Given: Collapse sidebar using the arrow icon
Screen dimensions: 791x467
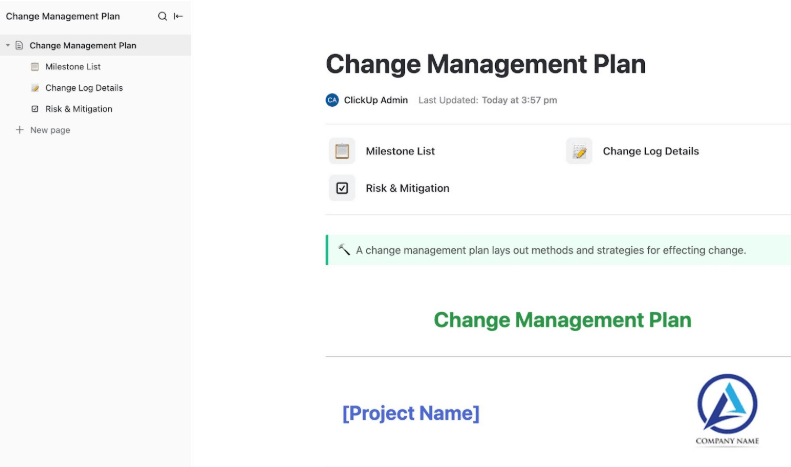Looking at the screenshot, I should pyautogui.click(x=178, y=16).
